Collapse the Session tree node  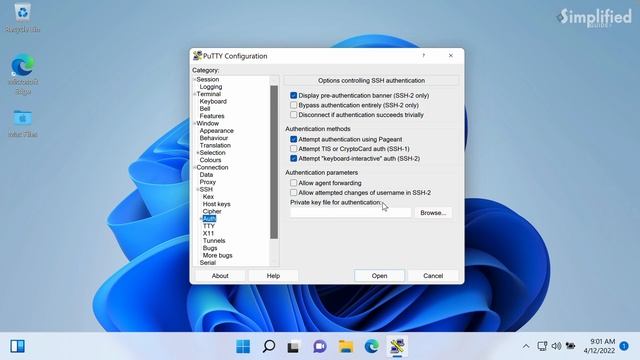[194, 79]
